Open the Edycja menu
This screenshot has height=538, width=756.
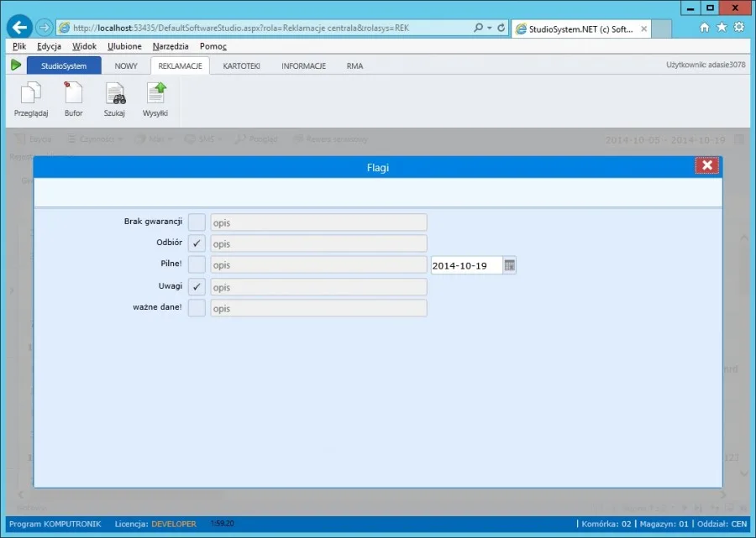pyautogui.click(x=49, y=46)
